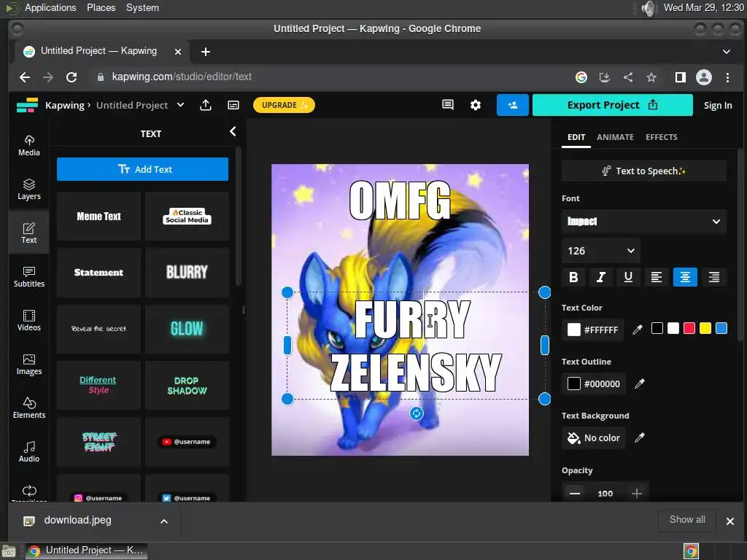Open the No color text background picker
747x560 pixels.
click(594, 437)
